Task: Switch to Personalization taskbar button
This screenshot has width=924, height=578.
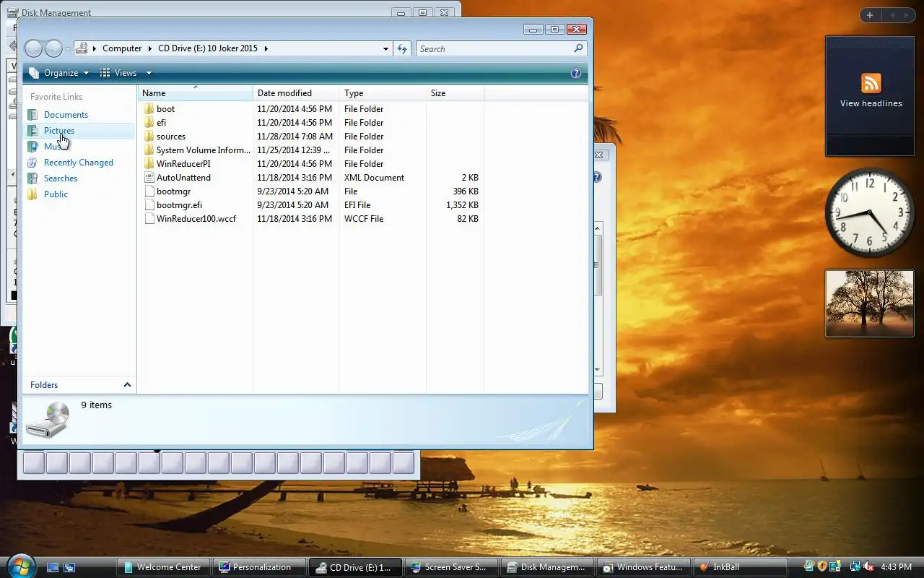Action: click(x=261, y=567)
